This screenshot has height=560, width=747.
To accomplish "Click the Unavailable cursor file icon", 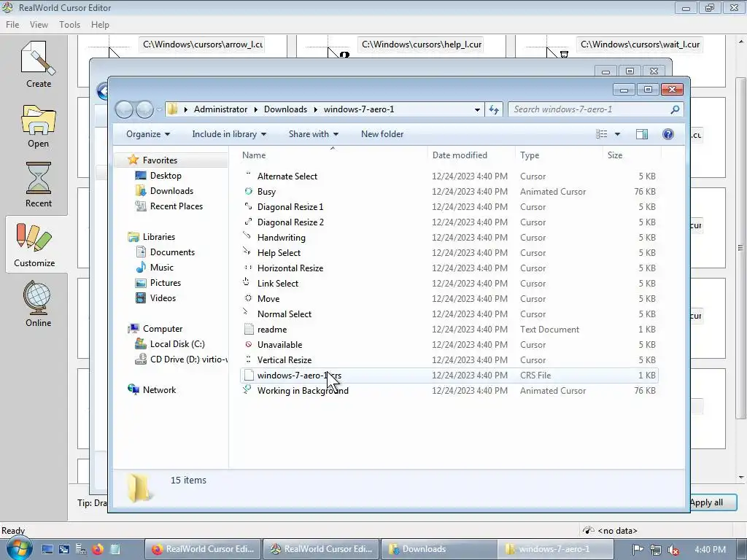I will 248,344.
